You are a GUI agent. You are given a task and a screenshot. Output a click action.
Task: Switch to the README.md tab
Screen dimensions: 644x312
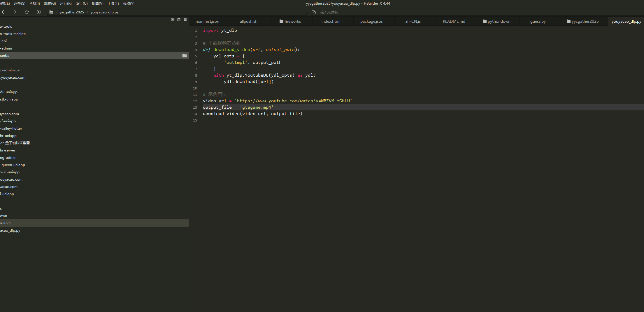pos(454,21)
